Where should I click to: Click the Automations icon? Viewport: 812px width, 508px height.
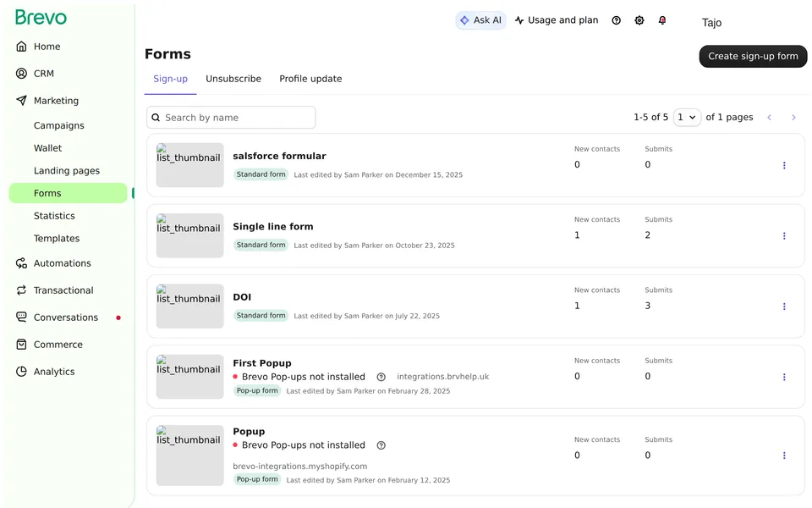click(21, 263)
